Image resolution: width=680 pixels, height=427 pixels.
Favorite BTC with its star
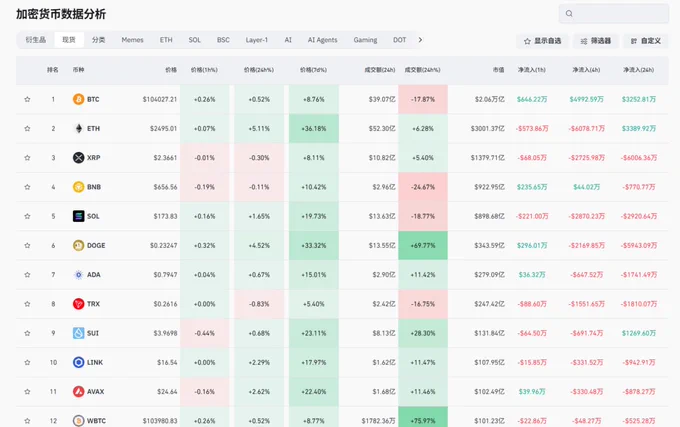(27, 99)
